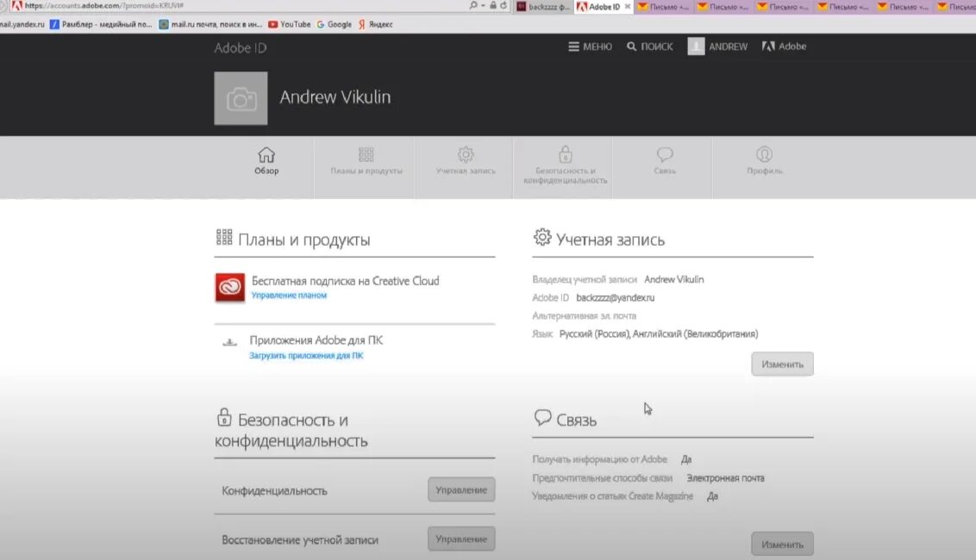Click the Adobe logo link in header
The height and width of the screenshot is (560, 976).
coord(784,47)
